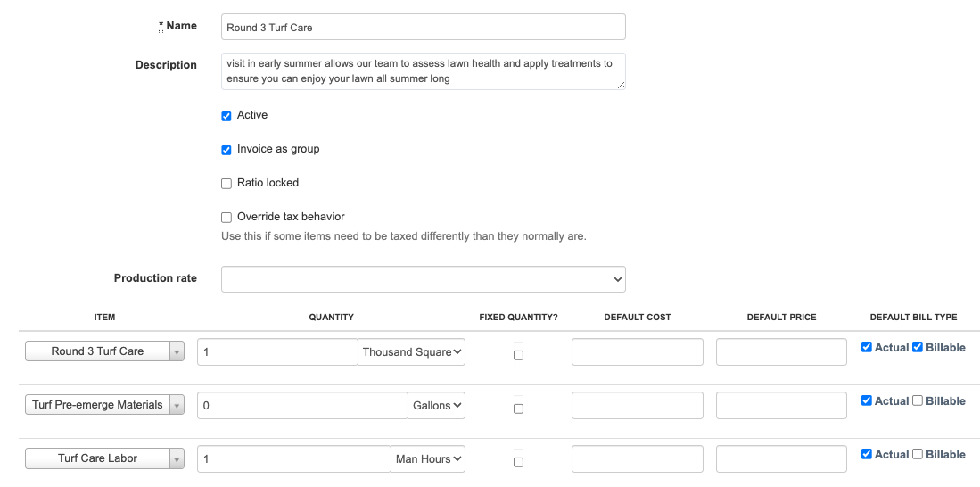The image size is (980, 487).
Task: Open the Turf Pre-emerge Materials item dropdown arrow
Action: pos(176,406)
